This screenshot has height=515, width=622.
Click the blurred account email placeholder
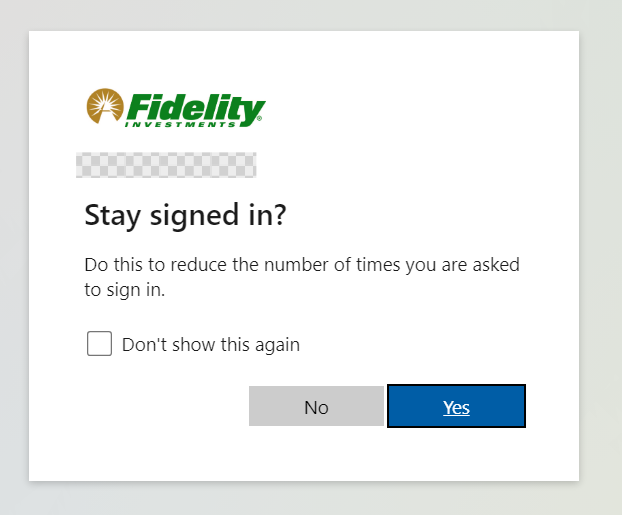tap(166, 165)
